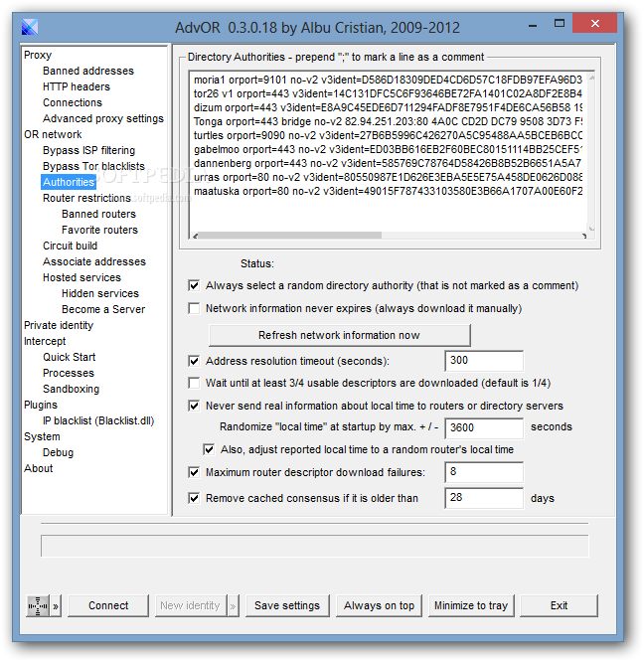The image size is (644, 662).
Task: Select Connections in the tree
Action: coord(73,102)
